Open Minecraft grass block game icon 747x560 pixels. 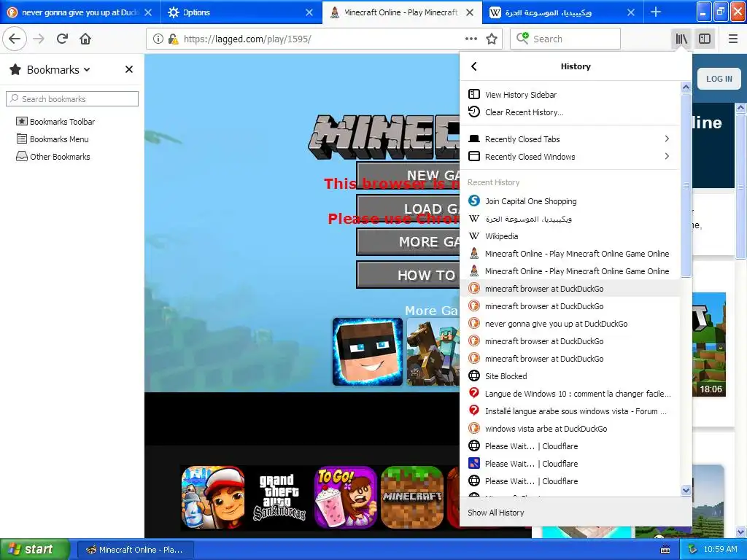click(x=413, y=497)
